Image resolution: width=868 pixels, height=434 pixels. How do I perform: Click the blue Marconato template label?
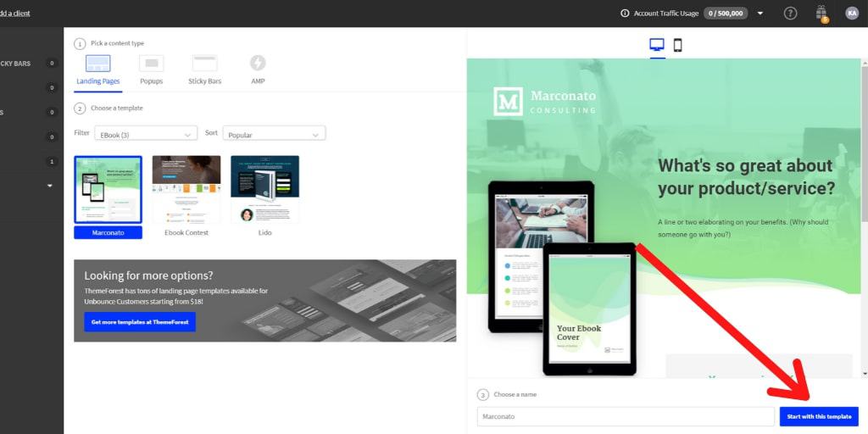[108, 232]
